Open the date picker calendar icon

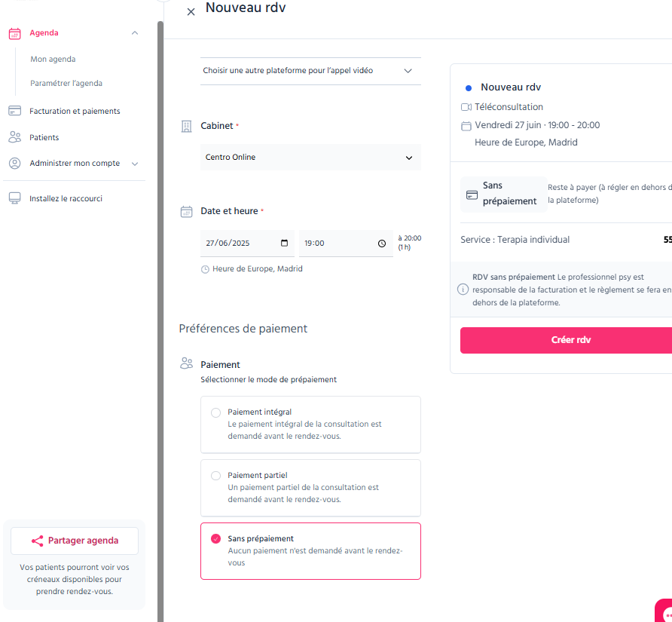coord(284,243)
